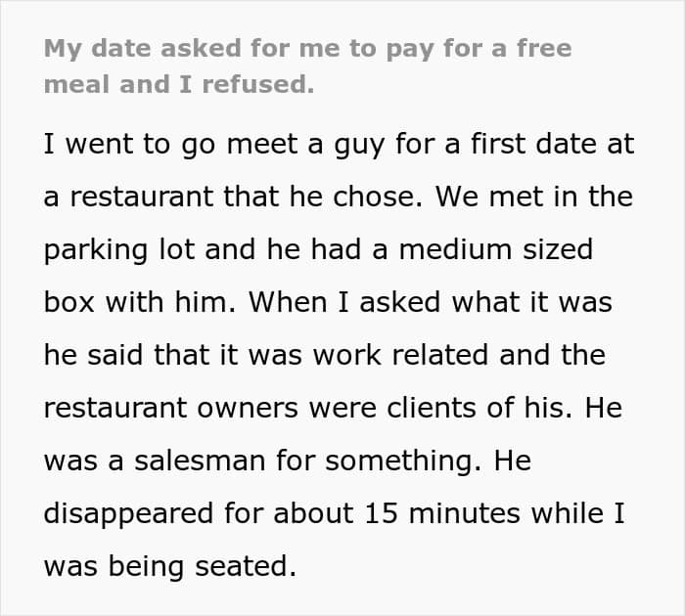Click the text "a restaurant that he chose."
The width and height of the screenshot is (685, 616).
click(233, 197)
